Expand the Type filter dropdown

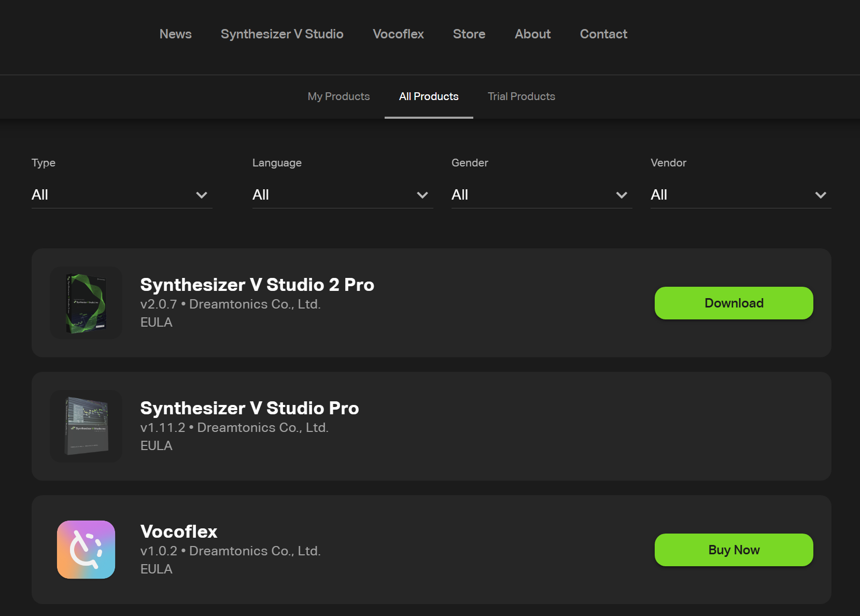[x=122, y=195]
